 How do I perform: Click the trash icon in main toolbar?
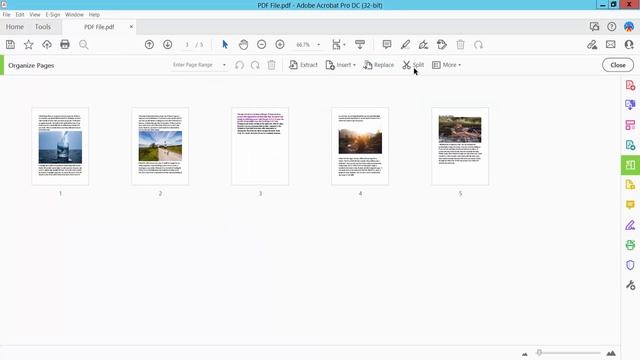tap(460, 44)
